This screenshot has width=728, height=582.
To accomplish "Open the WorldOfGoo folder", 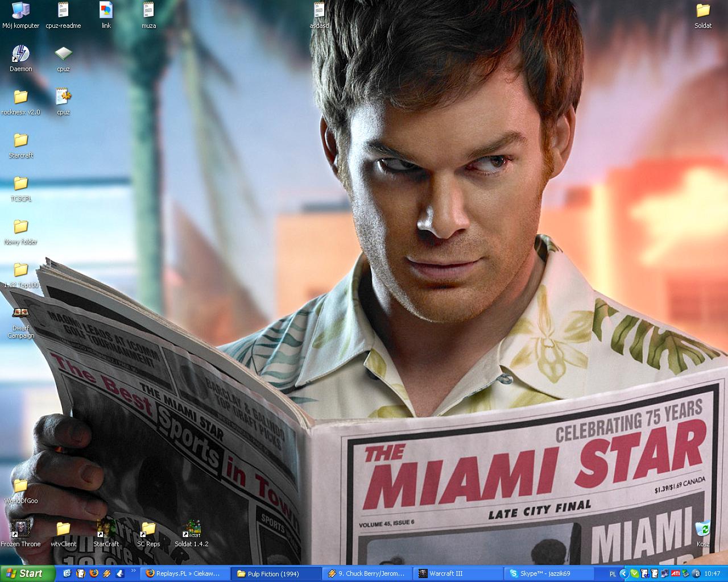I will [21, 486].
